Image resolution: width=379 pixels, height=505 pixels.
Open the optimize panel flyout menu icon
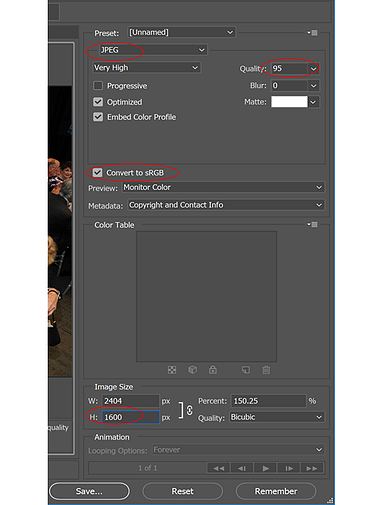312,32
